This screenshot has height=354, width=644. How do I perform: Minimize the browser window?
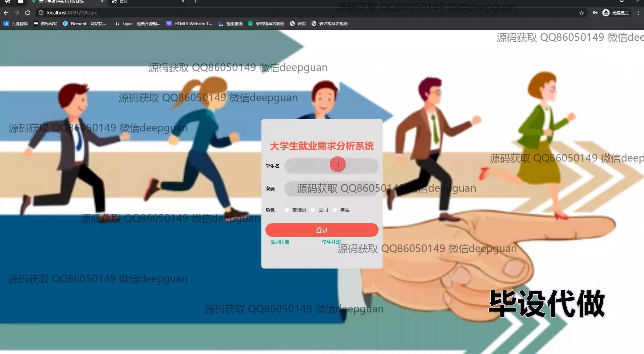click(x=606, y=1)
